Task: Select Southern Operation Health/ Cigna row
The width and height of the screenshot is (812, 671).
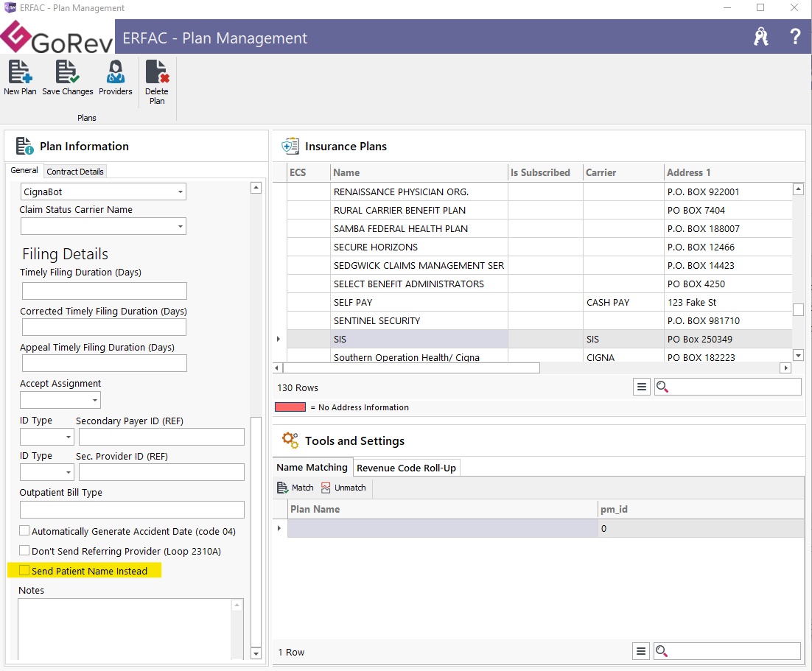Action: (x=539, y=355)
